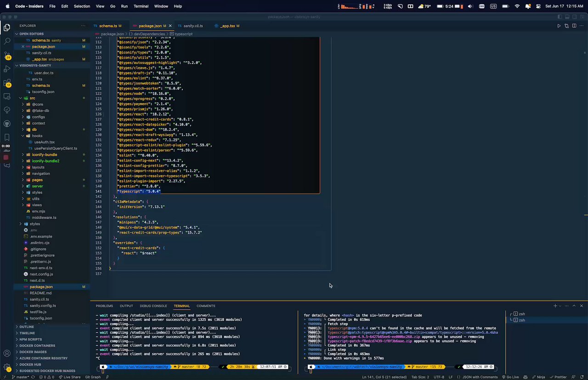Open Extensions view with 12 badge
588x380 pixels.
[x=7, y=83]
